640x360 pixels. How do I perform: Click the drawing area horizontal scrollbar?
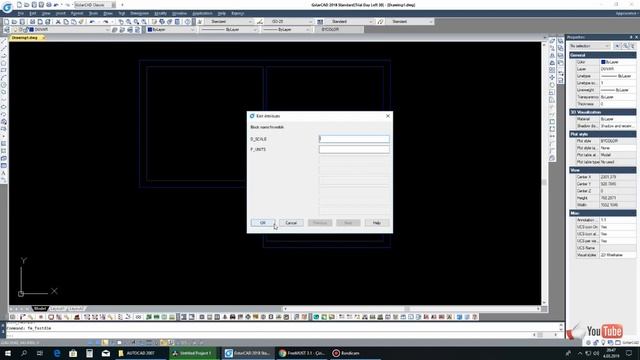click(411, 309)
